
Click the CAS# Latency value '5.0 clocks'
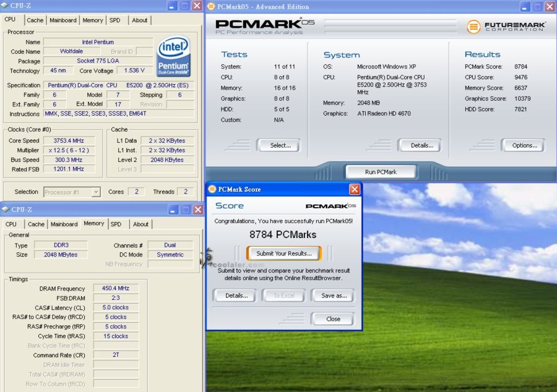tap(116, 307)
